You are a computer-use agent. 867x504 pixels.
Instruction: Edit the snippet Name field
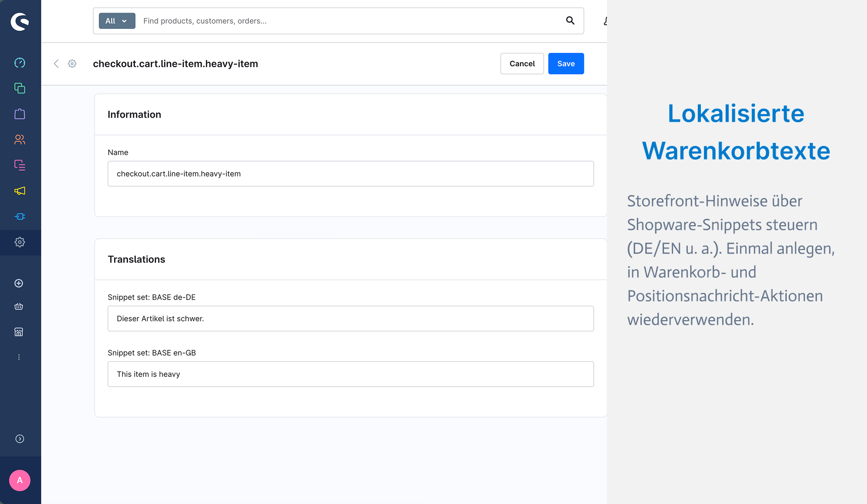pos(350,174)
